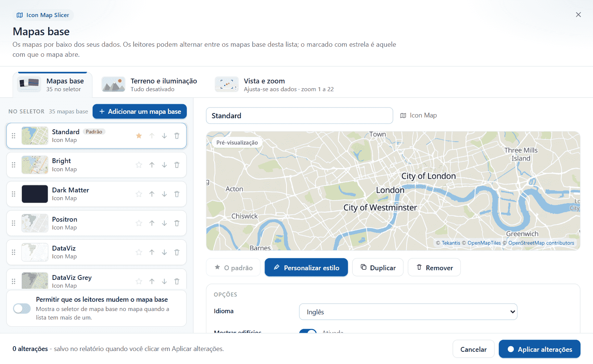Click Personalizar estilo button
The image size is (593, 364).
(x=307, y=267)
